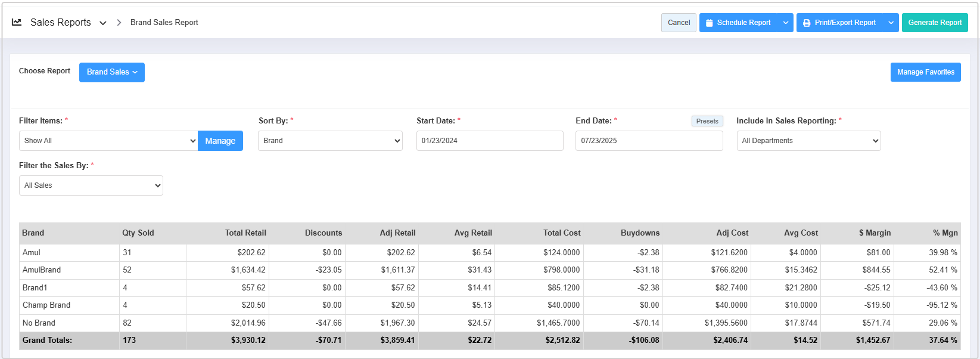This screenshot has height=359, width=980.
Task: Click the Cancel button
Action: click(x=679, y=23)
